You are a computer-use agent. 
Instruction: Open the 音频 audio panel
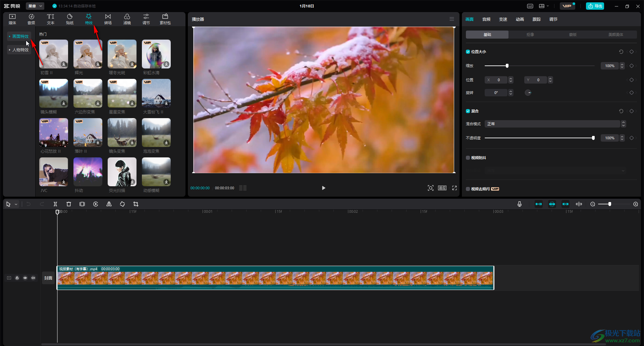[x=31, y=19]
